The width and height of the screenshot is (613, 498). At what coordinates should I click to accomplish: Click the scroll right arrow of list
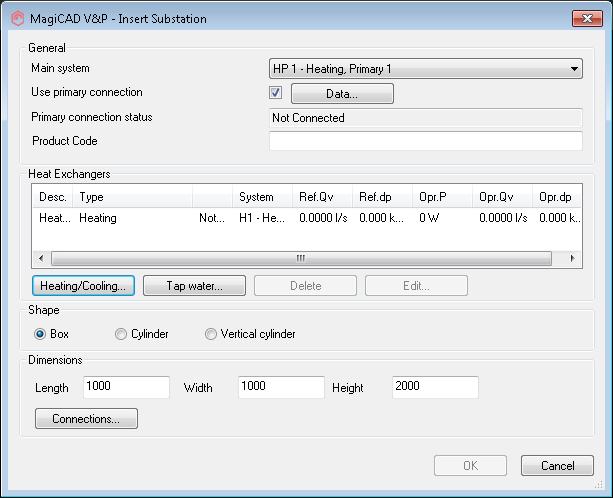(573, 258)
